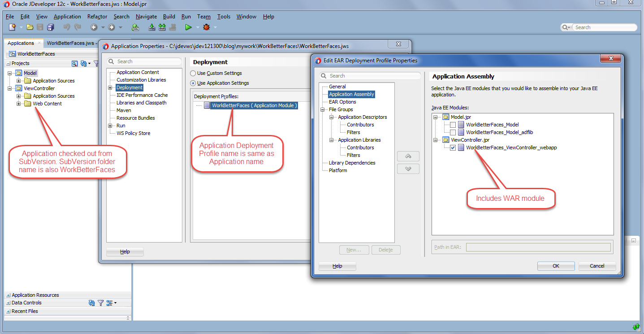
Task: Close the Applications tab with its x
Action: [39, 43]
